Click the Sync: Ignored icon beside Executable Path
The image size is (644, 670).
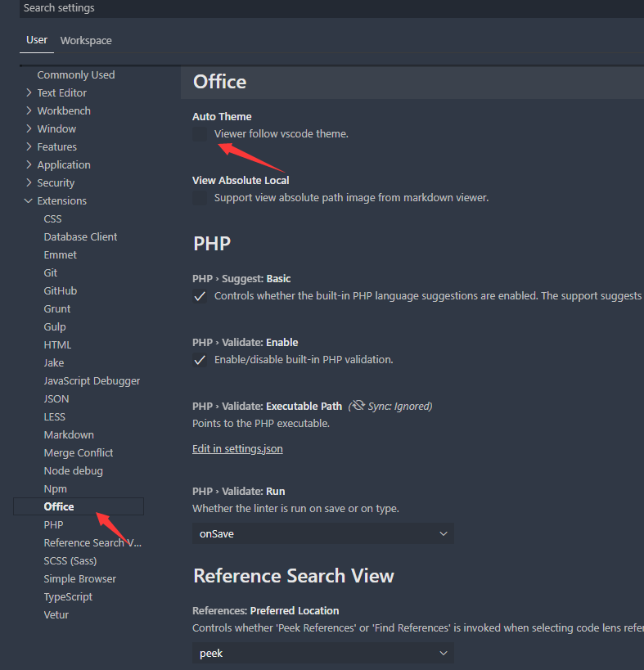[358, 406]
